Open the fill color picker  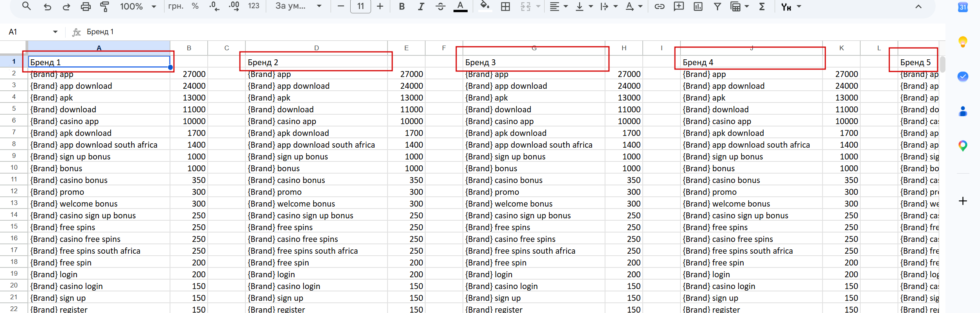point(485,6)
